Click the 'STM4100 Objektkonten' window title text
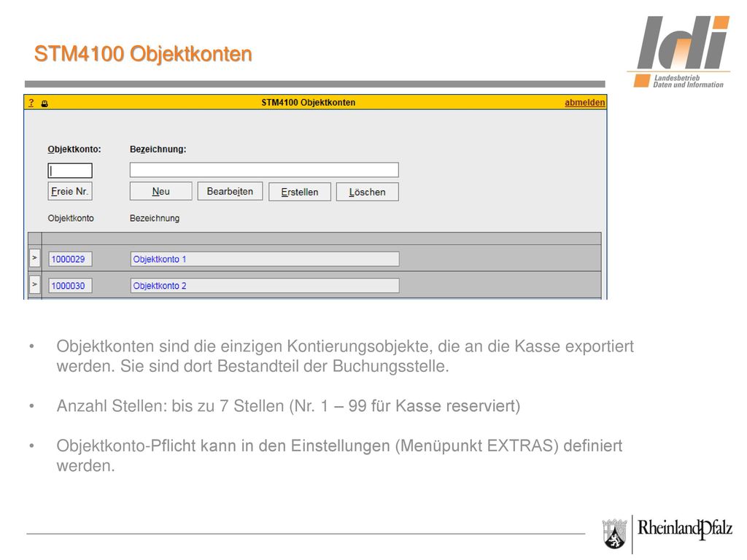The height and width of the screenshot is (560, 747). coord(309,102)
